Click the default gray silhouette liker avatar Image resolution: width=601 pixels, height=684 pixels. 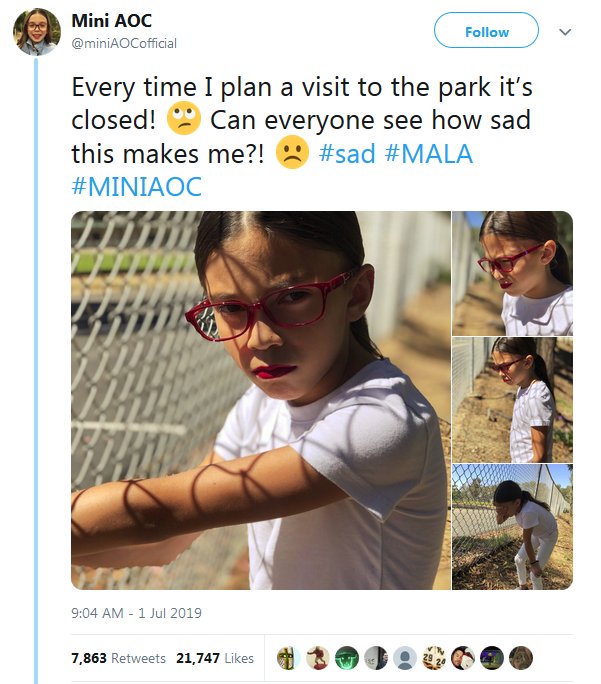pos(404,658)
